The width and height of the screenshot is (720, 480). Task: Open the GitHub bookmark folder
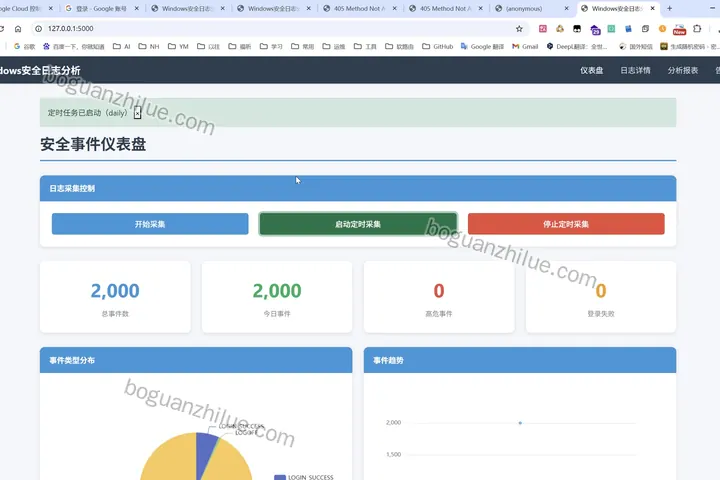click(438, 46)
